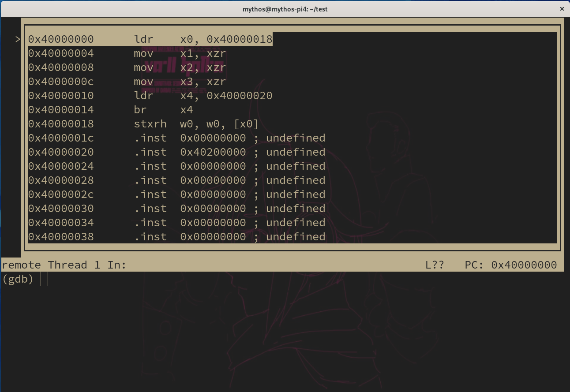Screen dimensions: 570x392
Task: Click the operand x4, 0x40000020
Action: click(226, 96)
